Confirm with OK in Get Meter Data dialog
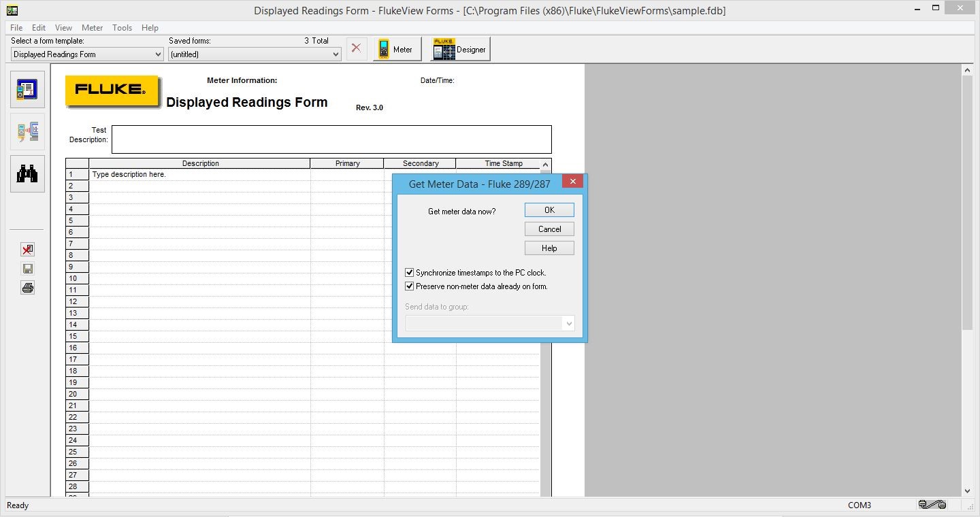Viewport: 980px width, 517px height. tap(549, 210)
